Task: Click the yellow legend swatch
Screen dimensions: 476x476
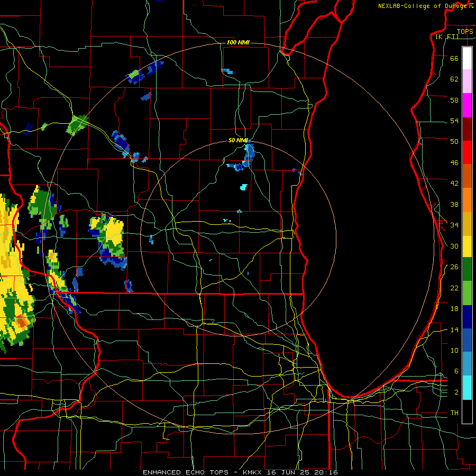Action: (x=467, y=246)
